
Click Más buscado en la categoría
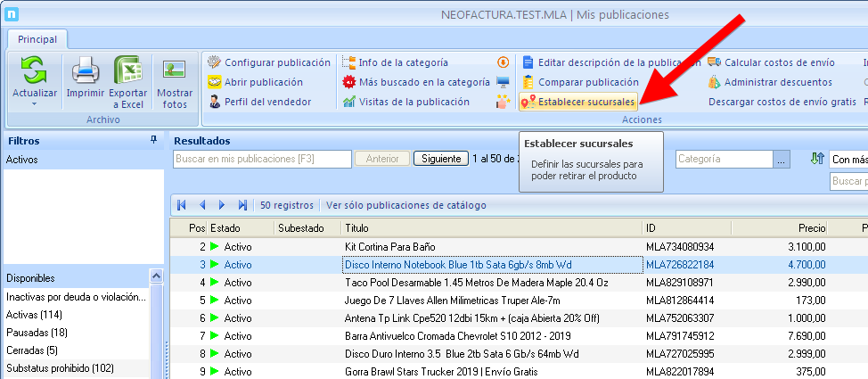click(x=416, y=82)
